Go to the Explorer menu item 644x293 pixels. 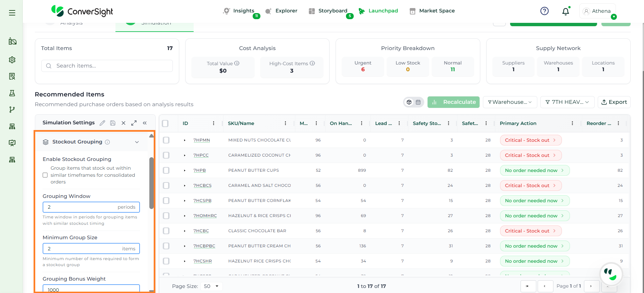tap(281, 11)
